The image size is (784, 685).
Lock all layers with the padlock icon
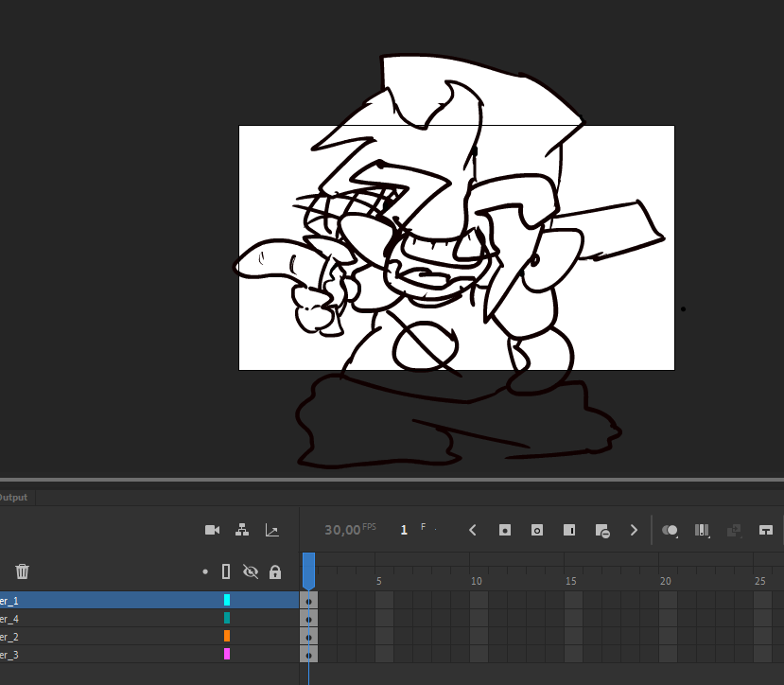point(275,571)
